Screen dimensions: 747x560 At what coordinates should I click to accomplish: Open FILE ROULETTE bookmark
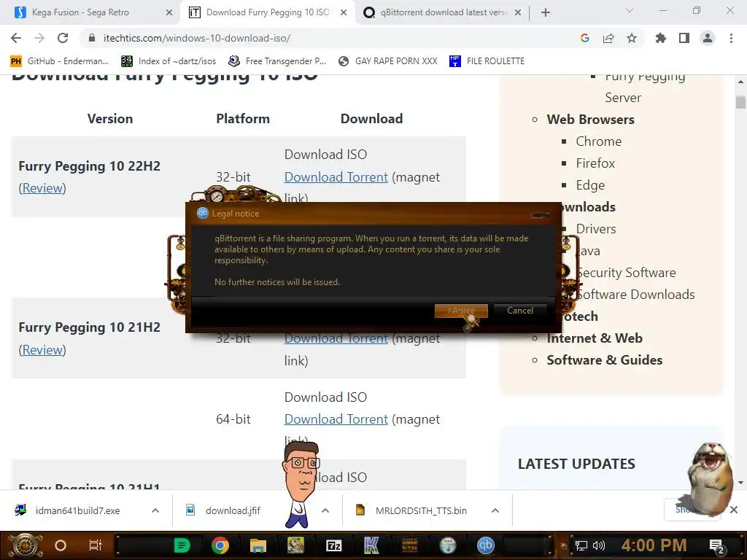487,61
